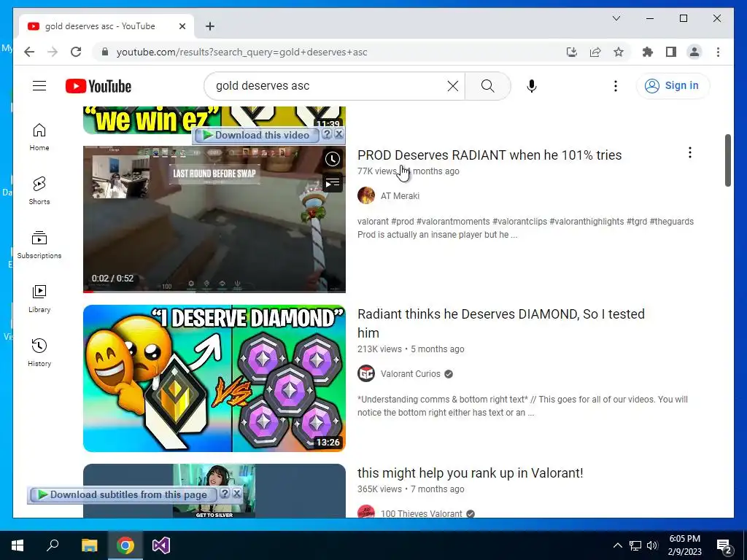Click Sign in button

tap(673, 86)
